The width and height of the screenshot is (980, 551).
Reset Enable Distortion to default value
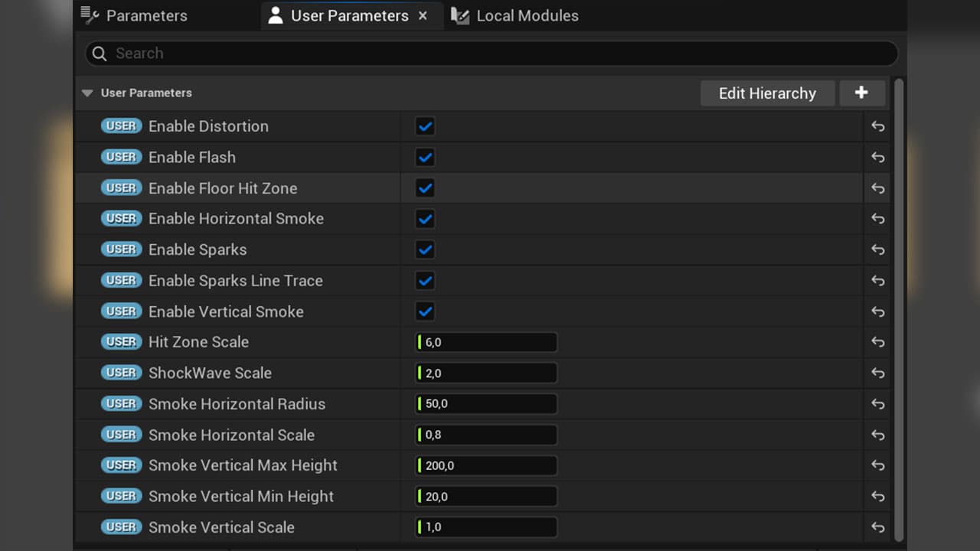pos(877,126)
